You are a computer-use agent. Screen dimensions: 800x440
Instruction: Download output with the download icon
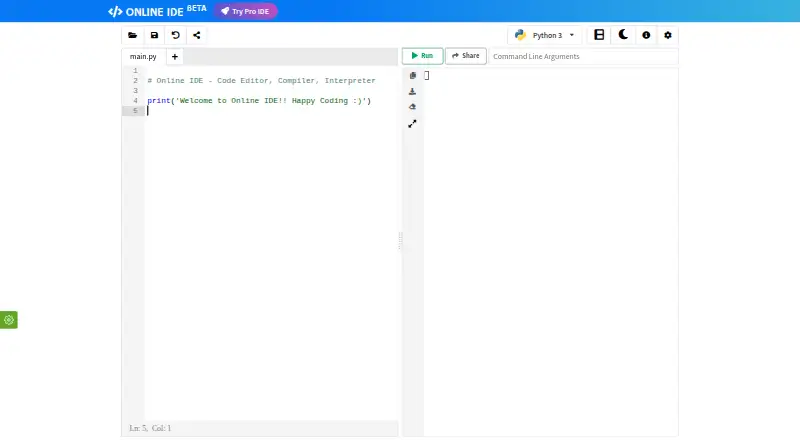tap(412, 91)
